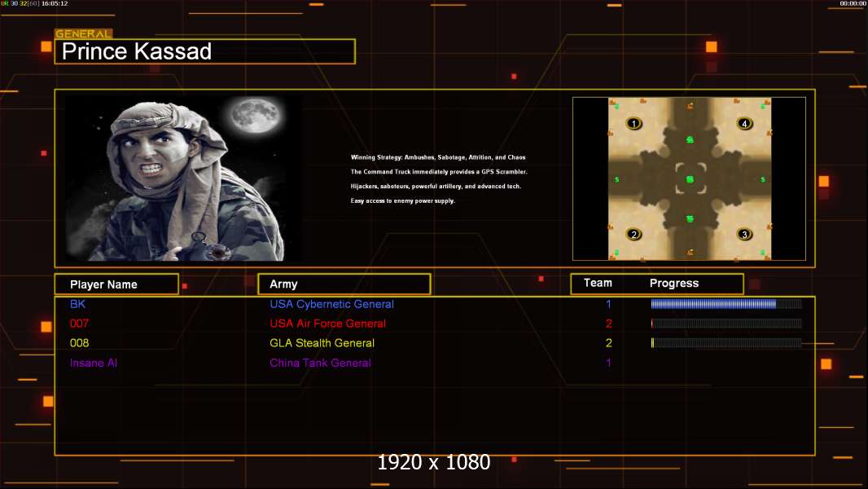Click the 16:05:12 clock readout at the top left
The width and height of the screenshot is (868, 489).
[55, 3]
